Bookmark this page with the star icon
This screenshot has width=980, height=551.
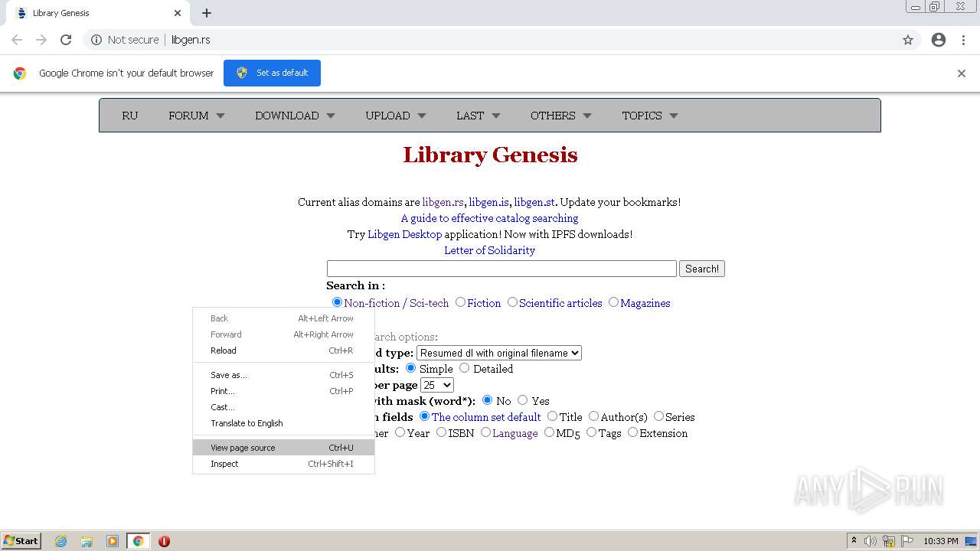tap(908, 40)
